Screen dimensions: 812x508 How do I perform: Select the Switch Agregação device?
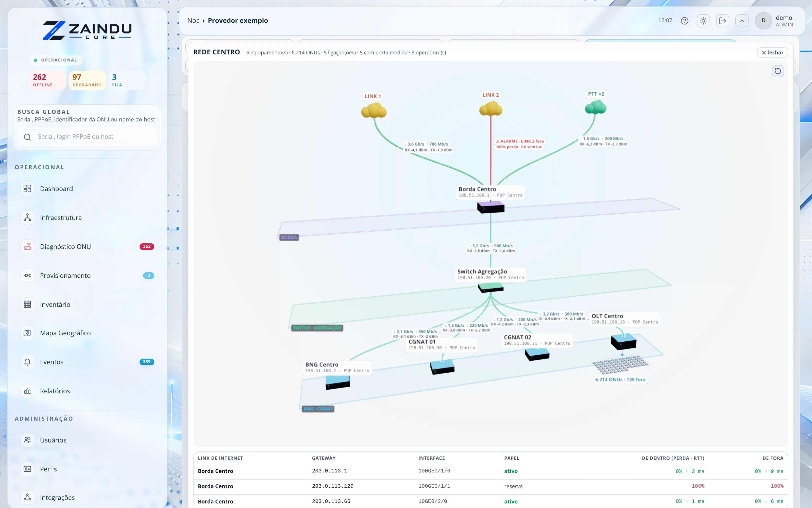click(490, 288)
